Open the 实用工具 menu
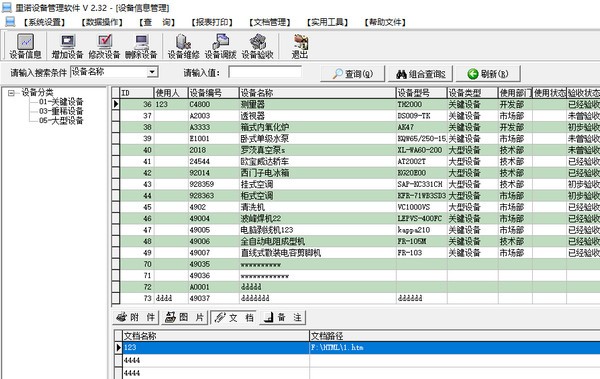600x379 pixels. [327, 22]
